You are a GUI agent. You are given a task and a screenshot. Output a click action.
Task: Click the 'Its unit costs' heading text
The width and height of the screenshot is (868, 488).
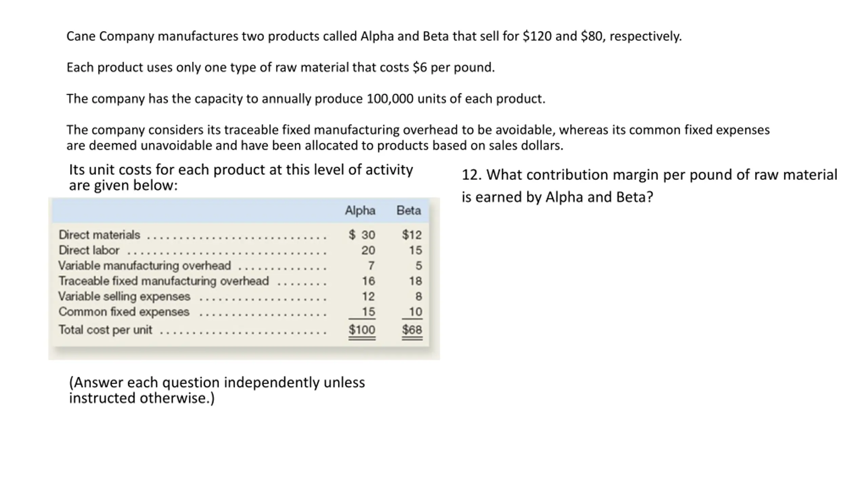[x=241, y=177]
